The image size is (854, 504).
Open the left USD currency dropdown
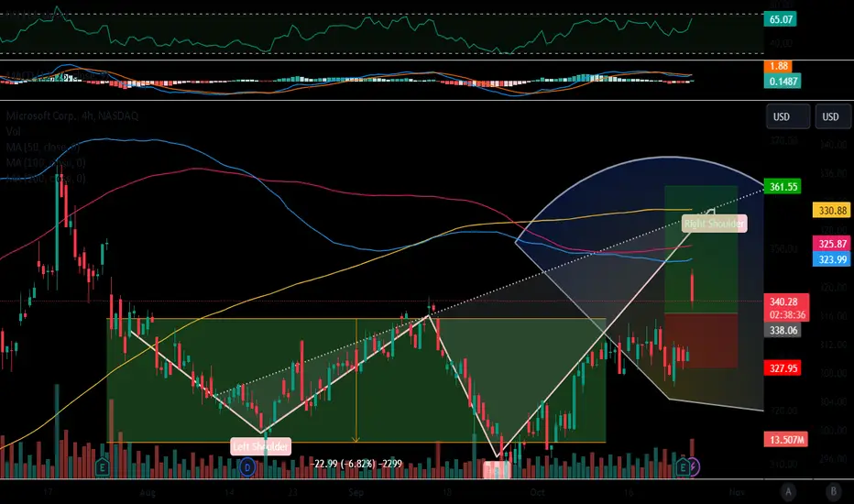(x=787, y=116)
